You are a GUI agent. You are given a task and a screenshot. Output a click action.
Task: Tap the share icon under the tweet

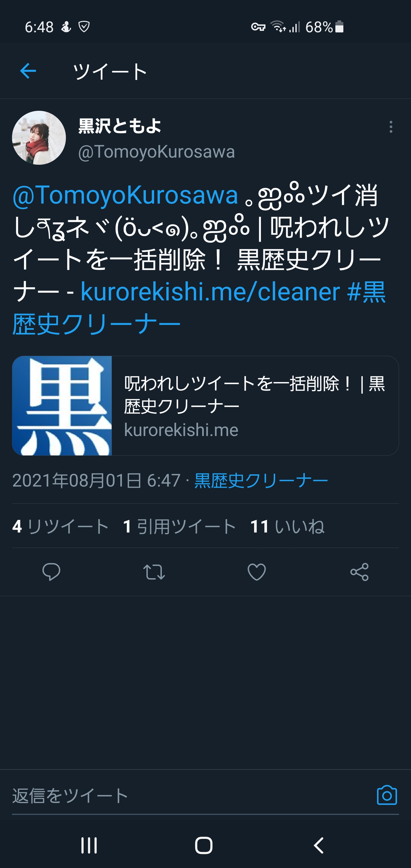tap(359, 572)
